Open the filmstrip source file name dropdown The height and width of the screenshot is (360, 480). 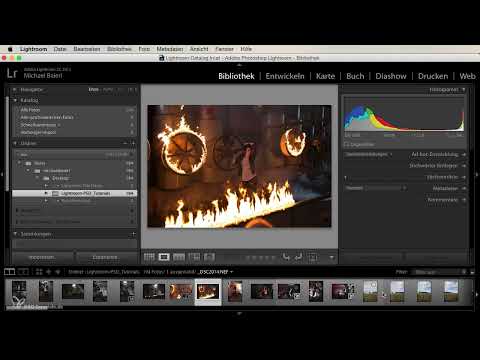click(x=215, y=272)
